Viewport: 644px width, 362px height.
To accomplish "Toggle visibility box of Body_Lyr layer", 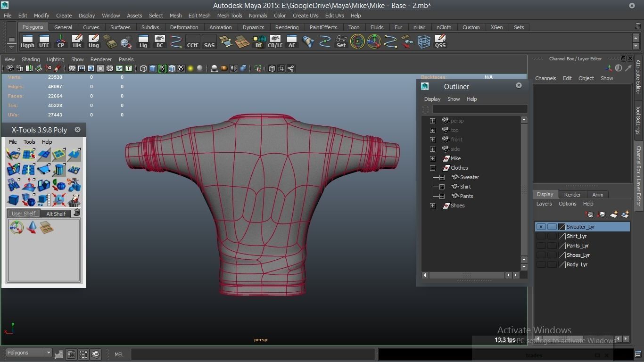I will tap(541, 264).
